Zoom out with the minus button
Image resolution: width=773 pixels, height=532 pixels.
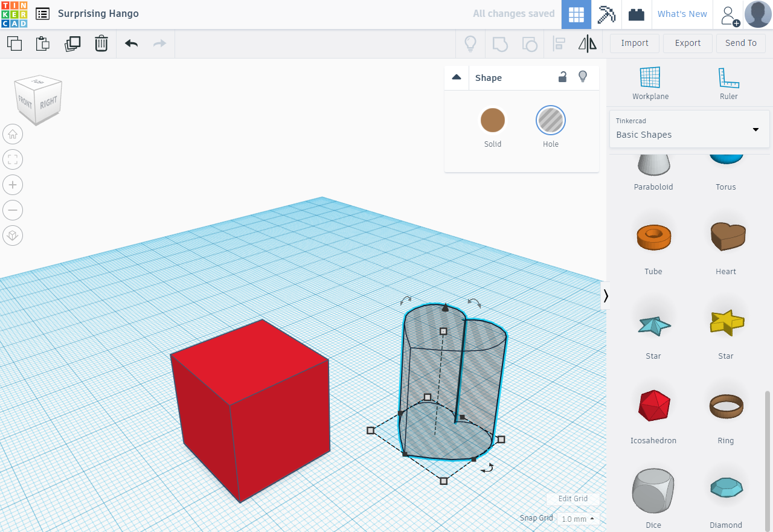[x=13, y=210]
